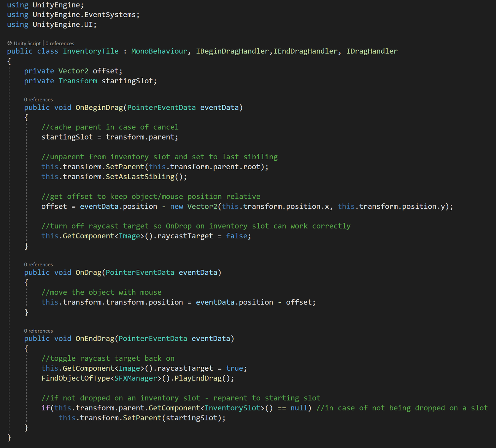Viewport: 496px width, 448px height.
Task: Open "0 references" CodeLens above OnBeginDrag
Action: (x=38, y=99)
